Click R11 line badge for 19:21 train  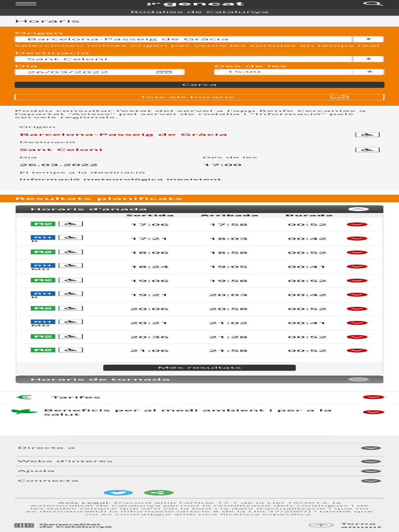[43, 294]
